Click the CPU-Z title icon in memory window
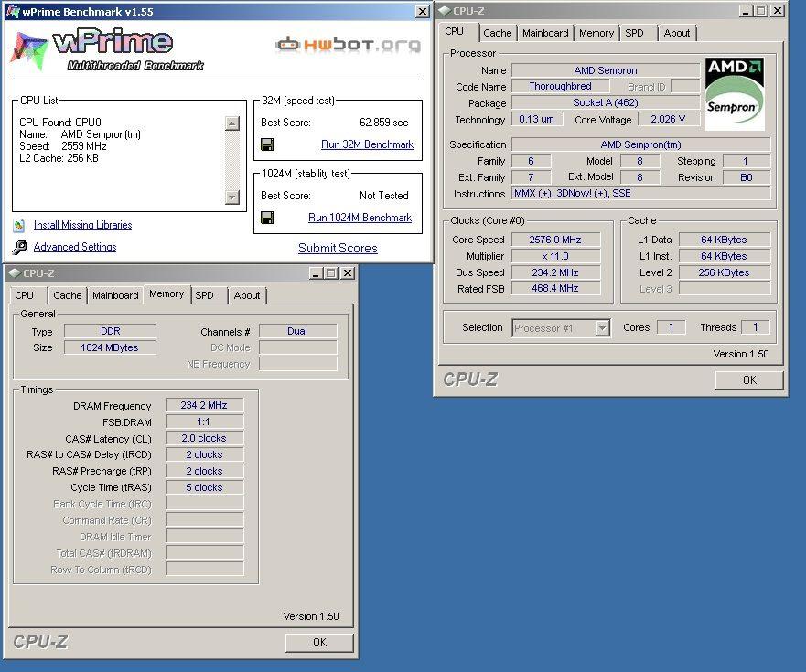 (x=15, y=273)
